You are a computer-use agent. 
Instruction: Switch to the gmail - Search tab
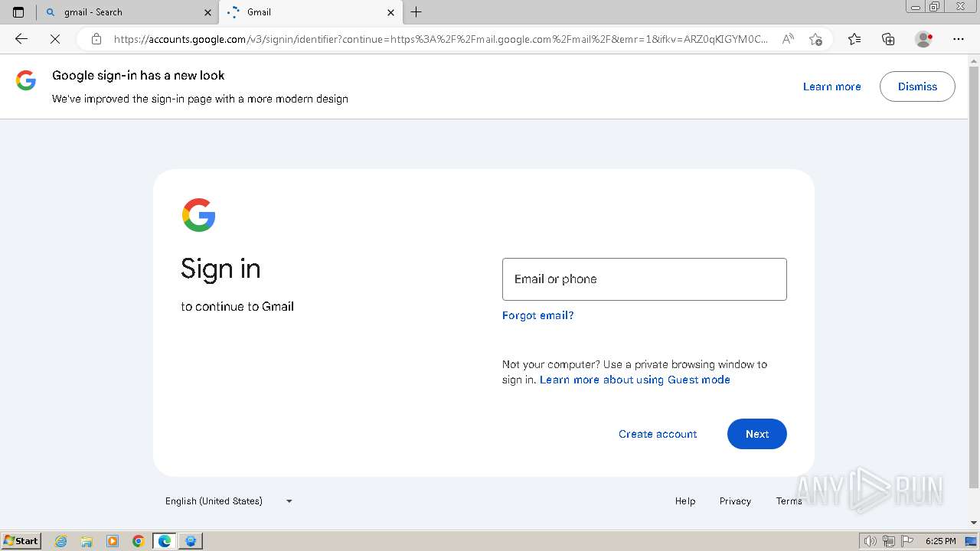tap(128, 12)
